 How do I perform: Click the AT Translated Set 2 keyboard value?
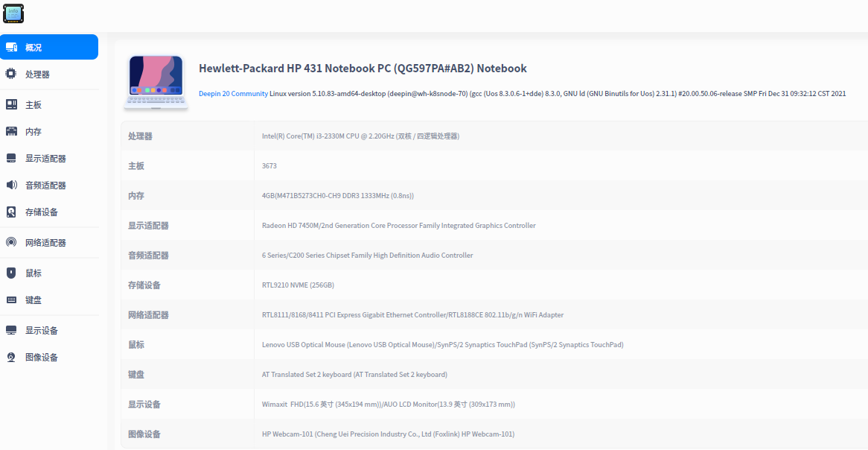354,375
